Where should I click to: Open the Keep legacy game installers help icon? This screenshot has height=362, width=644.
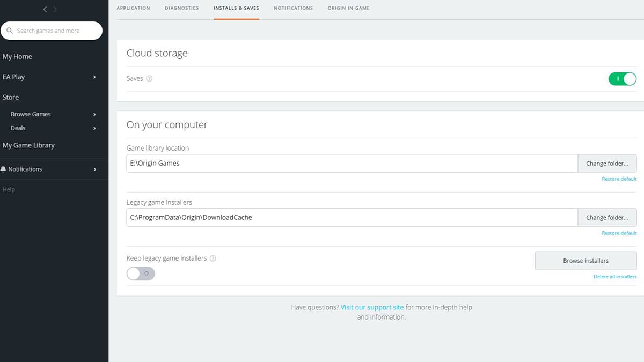[x=213, y=258]
